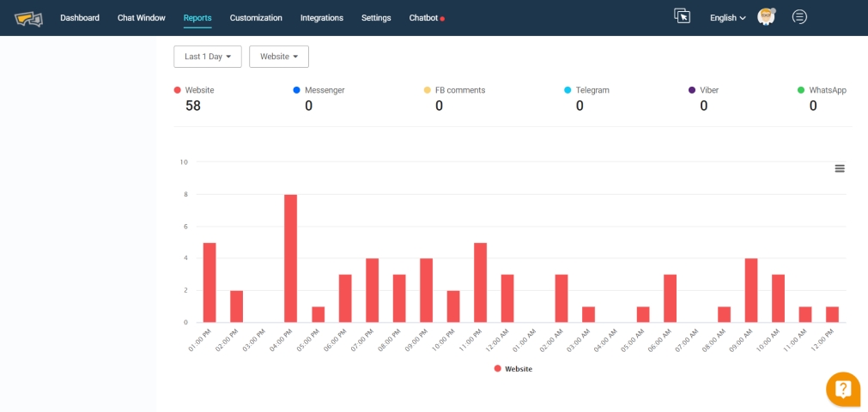This screenshot has width=868, height=412.
Task: Open the screen share cursor icon
Action: pyautogui.click(x=682, y=16)
